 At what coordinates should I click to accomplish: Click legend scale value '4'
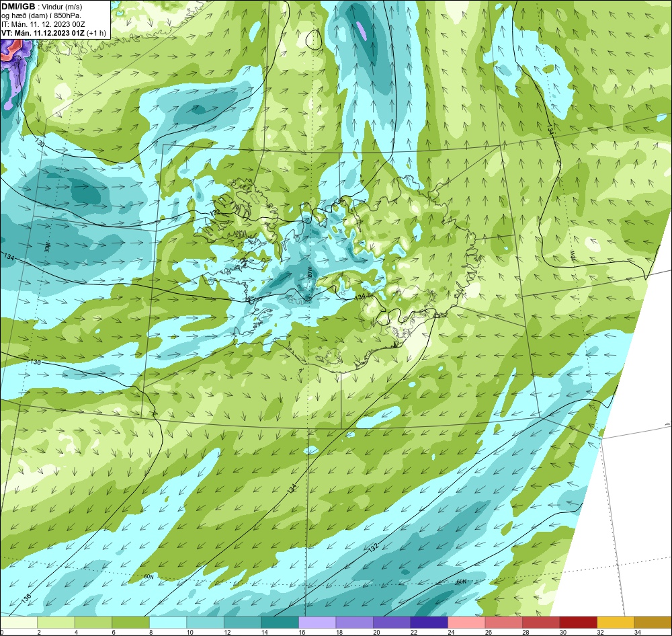77,632
